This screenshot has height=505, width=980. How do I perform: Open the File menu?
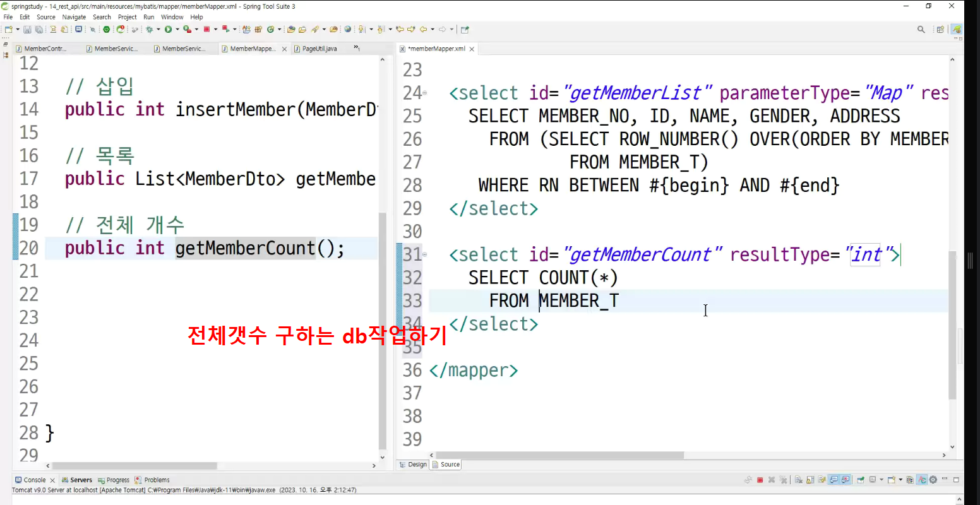[8, 17]
